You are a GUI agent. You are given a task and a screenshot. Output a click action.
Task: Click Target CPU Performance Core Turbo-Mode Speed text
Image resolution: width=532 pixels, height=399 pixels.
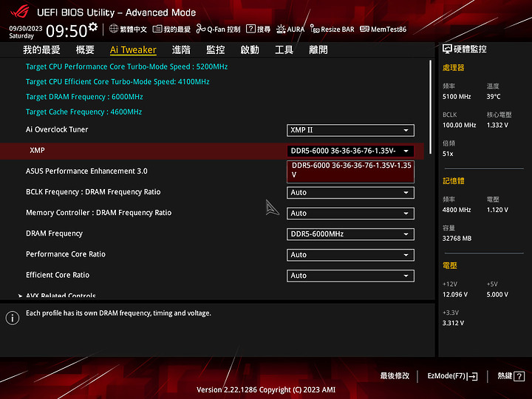126,66
